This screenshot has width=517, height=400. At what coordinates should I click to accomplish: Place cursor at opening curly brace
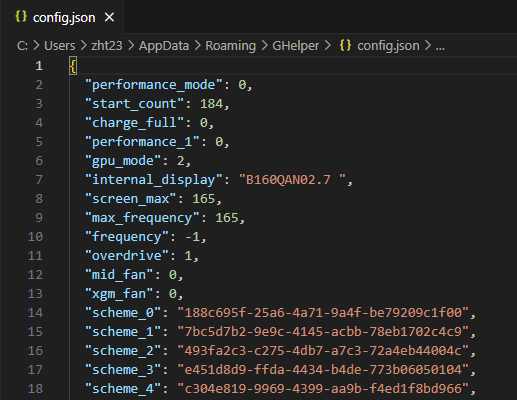point(73,66)
